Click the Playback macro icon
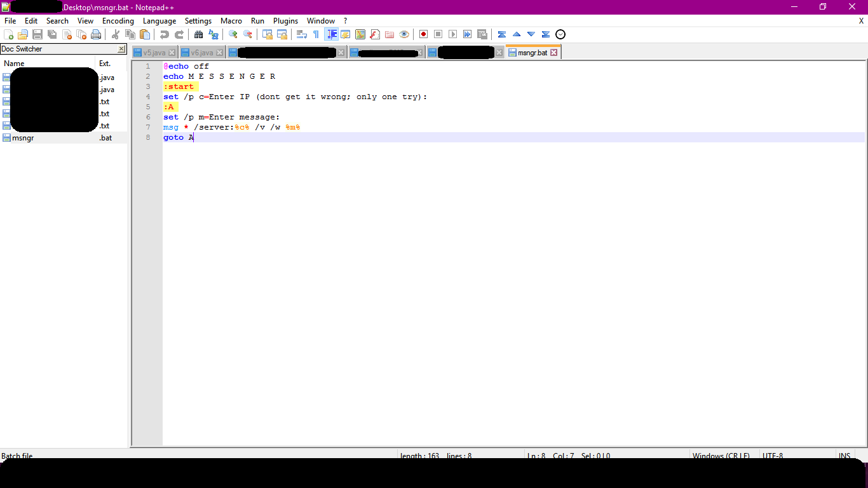The height and width of the screenshot is (488, 868). tap(453, 34)
